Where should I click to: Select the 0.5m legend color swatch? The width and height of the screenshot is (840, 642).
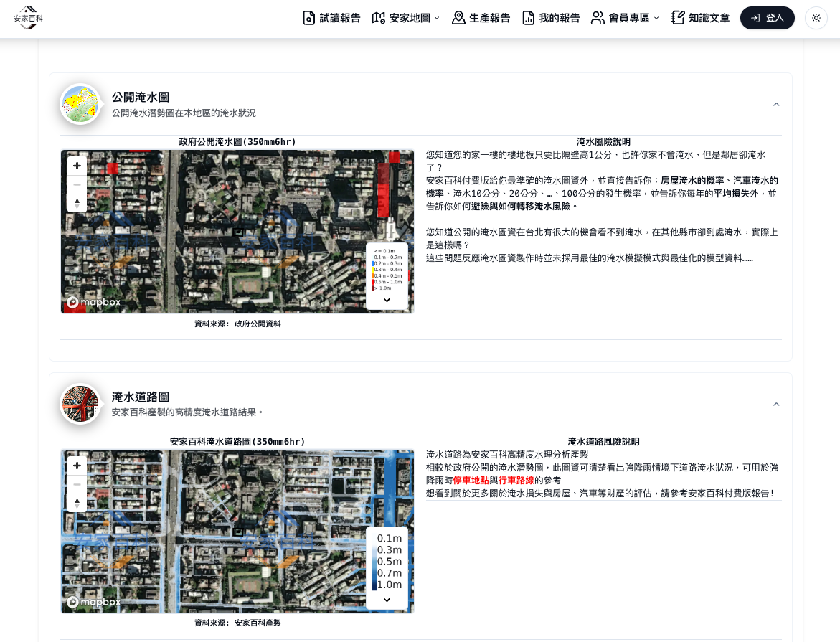pyautogui.click(x=374, y=562)
